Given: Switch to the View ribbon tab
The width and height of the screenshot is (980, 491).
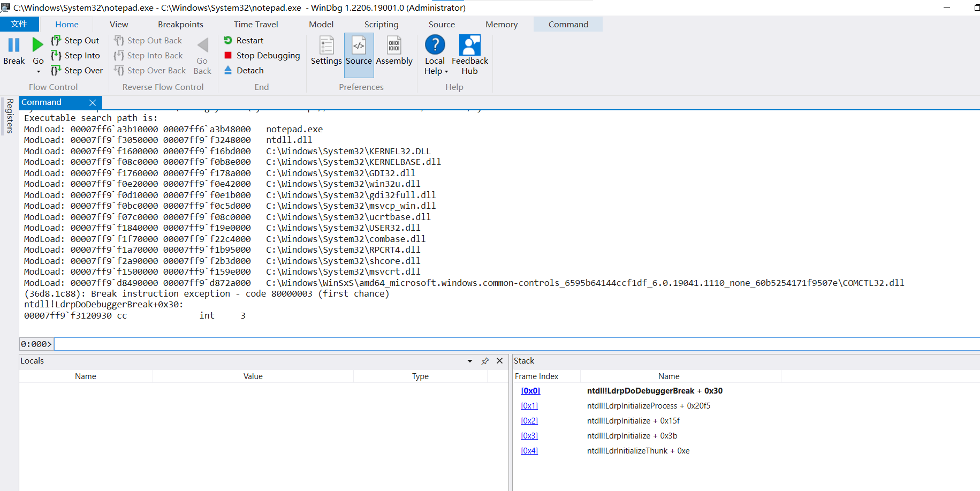Looking at the screenshot, I should point(119,24).
